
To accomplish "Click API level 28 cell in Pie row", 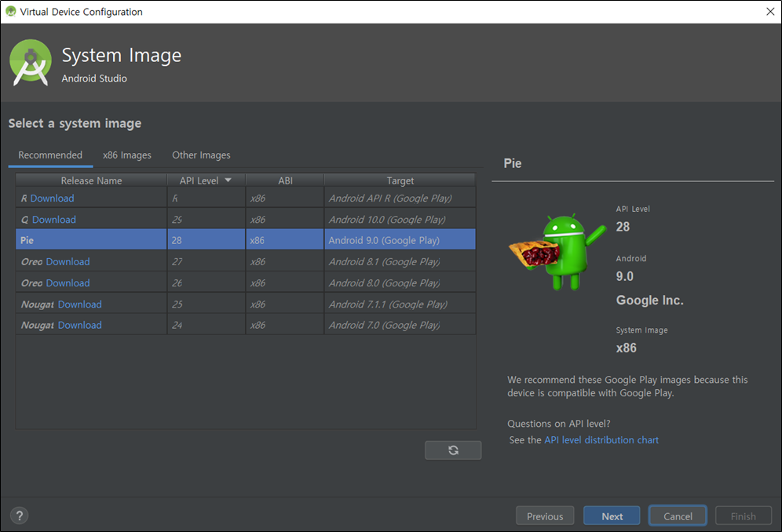I will click(x=206, y=240).
